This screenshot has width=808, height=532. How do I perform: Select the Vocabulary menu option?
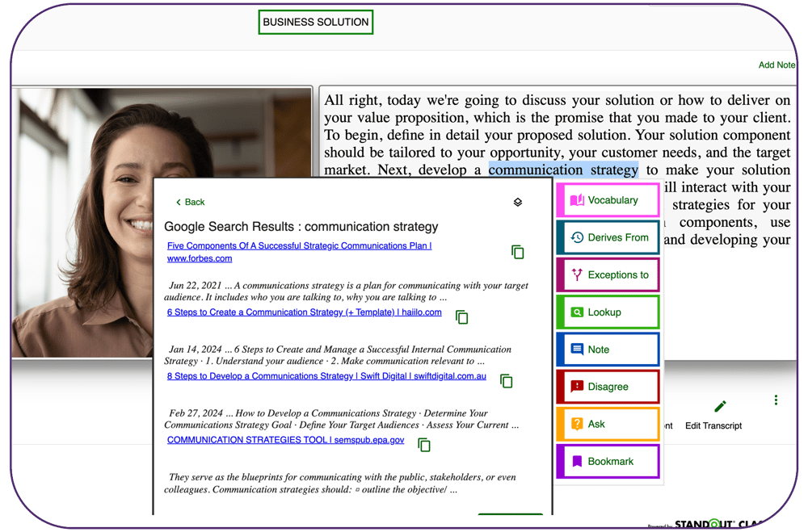tap(608, 200)
